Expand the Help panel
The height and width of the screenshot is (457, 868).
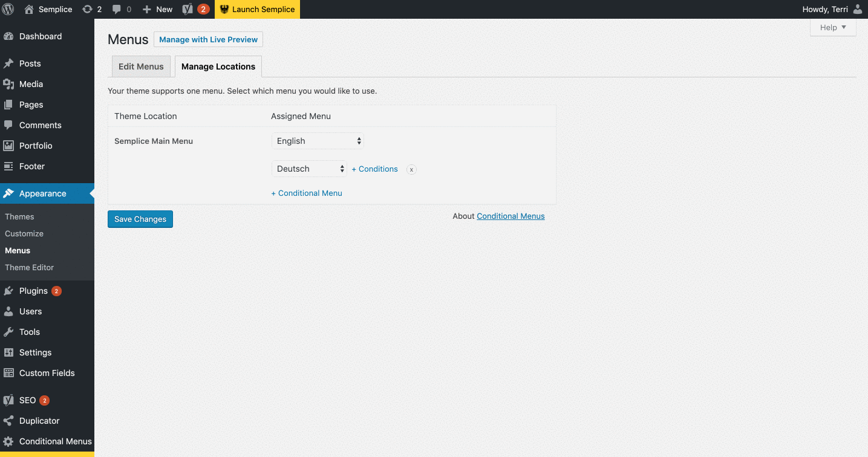[833, 27]
